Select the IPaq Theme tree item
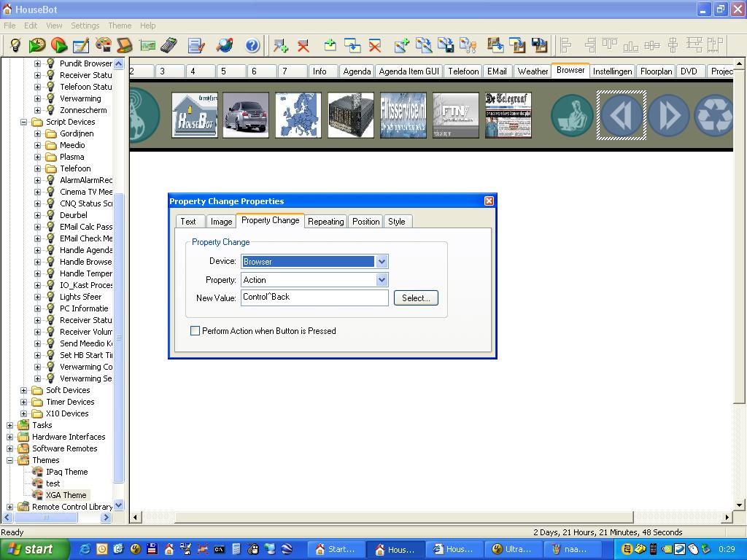 pyautogui.click(x=66, y=472)
